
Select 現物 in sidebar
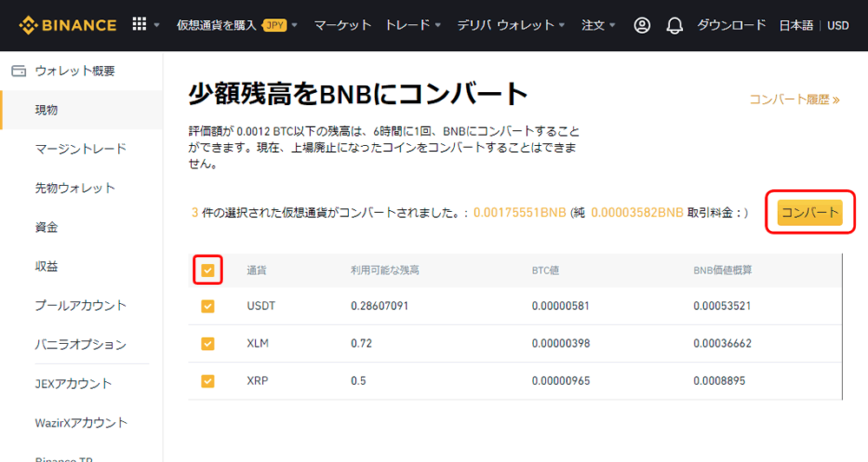(82, 109)
